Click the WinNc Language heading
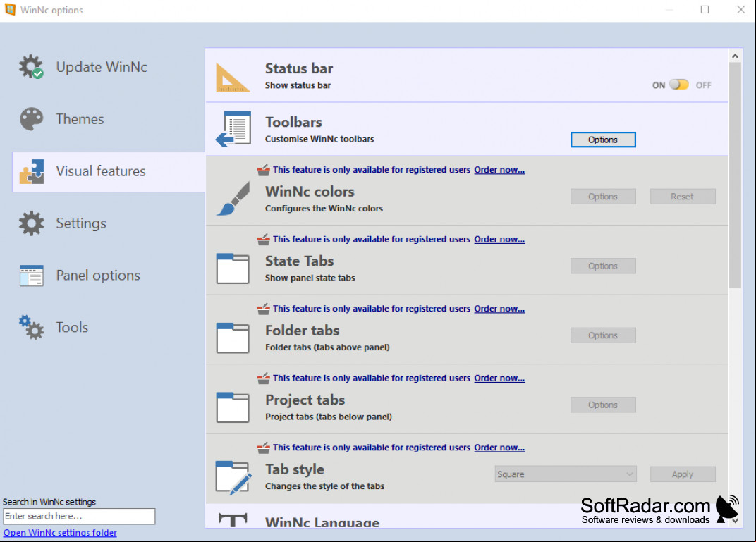The width and height of the screenshot is (756, 542). click(x=322, y=522)
